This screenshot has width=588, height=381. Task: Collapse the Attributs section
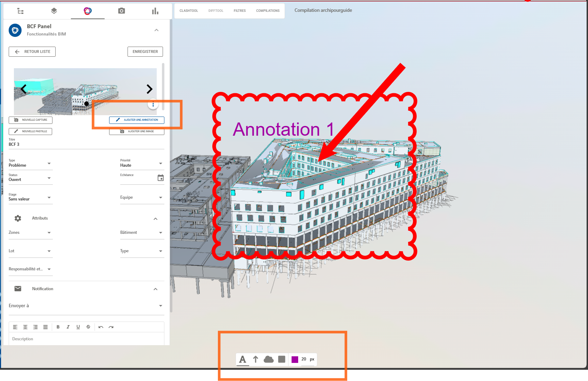click(x=155, y=219)
